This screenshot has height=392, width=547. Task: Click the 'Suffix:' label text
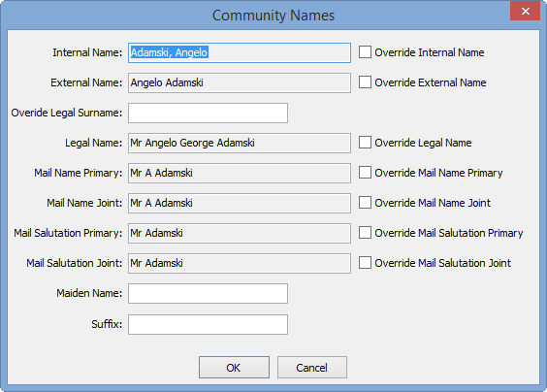click(107, 324)
